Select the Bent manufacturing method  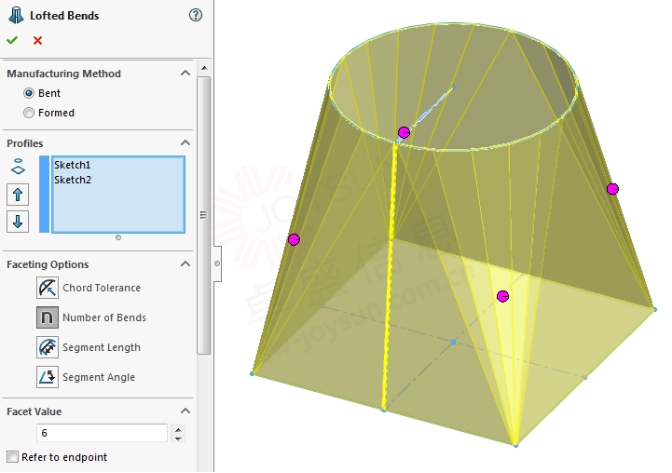[29, 93]
